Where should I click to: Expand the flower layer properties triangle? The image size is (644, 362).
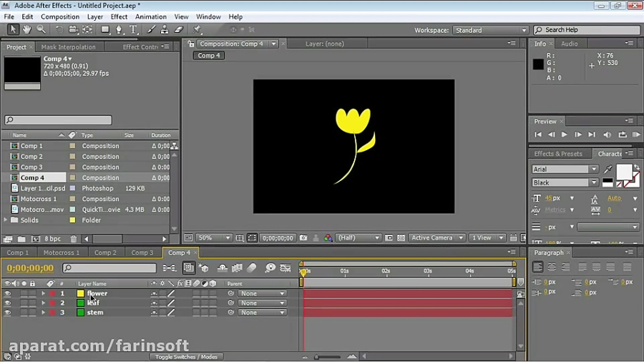pyautogui.click(x=43, y=293)
